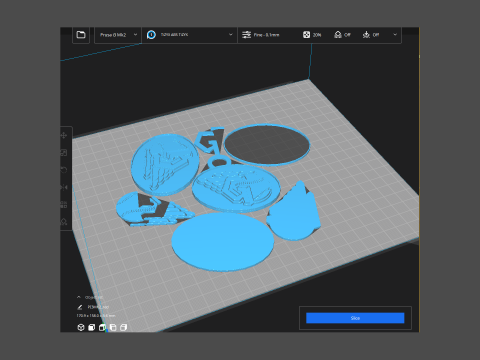Click the adhesion Off icon

[x=366, y=35]
